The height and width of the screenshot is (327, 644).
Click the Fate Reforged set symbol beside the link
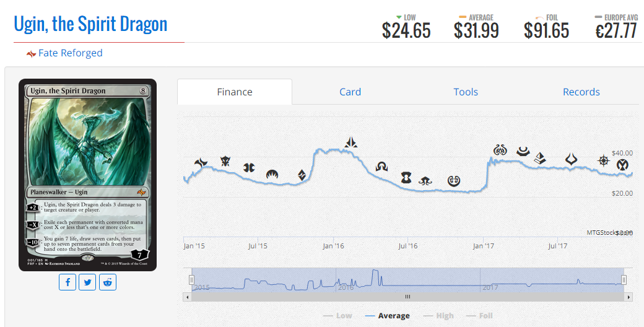click(31, 54)
